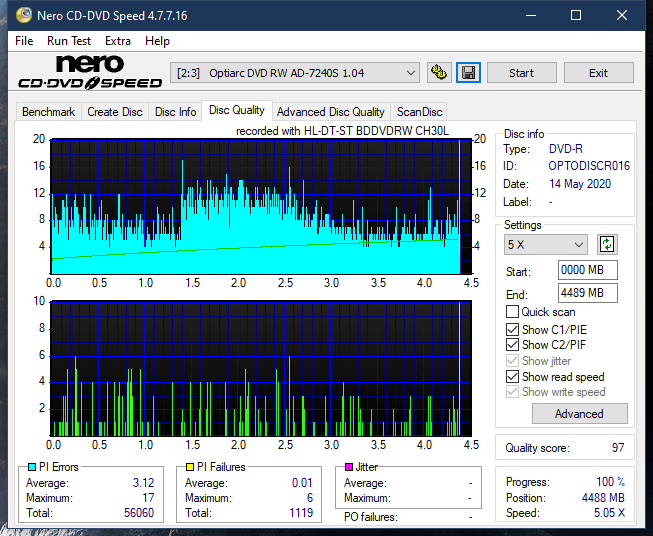The height and width of the screenshot is (536, 653).
Task: Click PI Errors average 3.12
Action: point(143,483)
